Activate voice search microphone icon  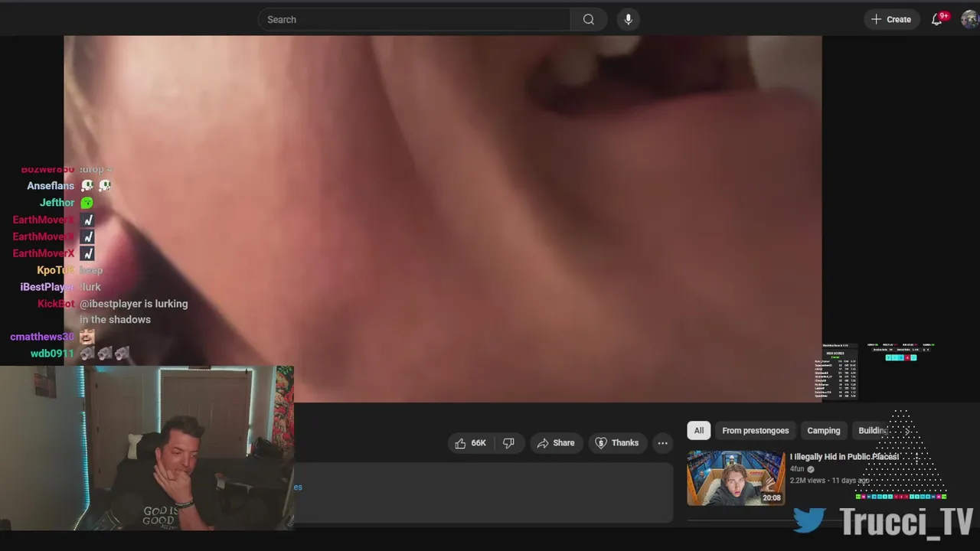click(628, 19)
